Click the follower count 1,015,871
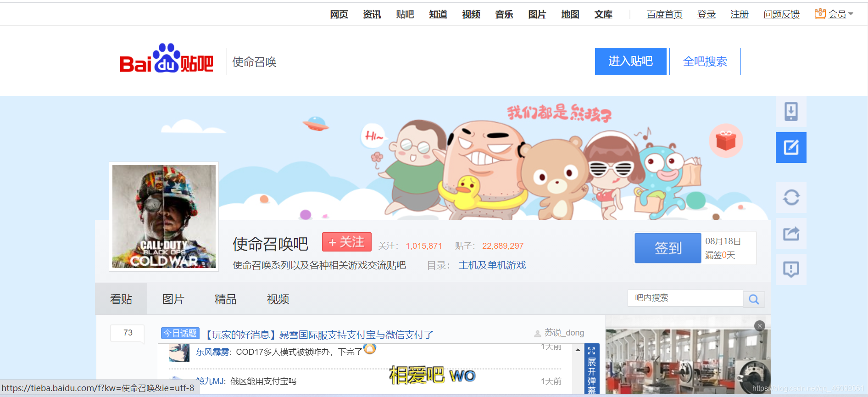868x397 pixels. click(x=424, y=246)
